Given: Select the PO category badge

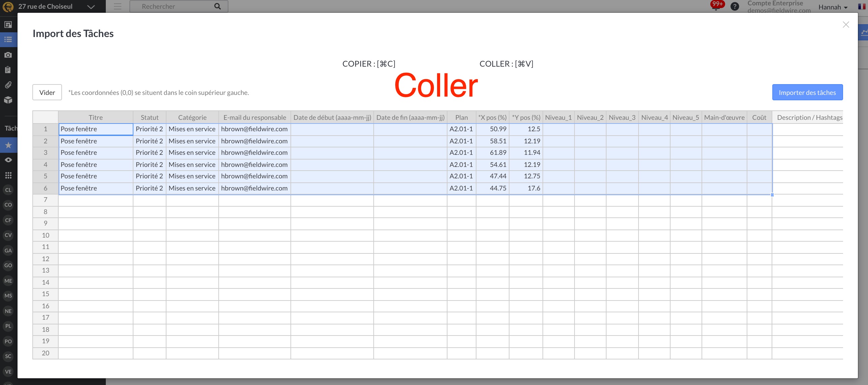Looking at the screenshot, I should pos(8,341).
